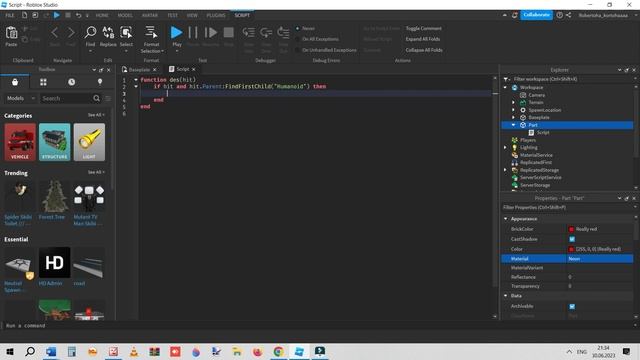Open the Toolbox Recent clock icon
Viewport: 640px width, 360px height.
click(71, 82)
